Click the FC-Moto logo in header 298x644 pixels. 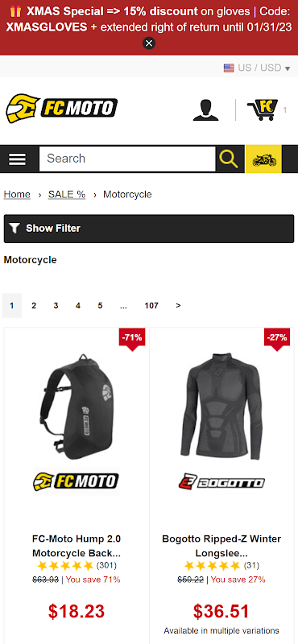click(62, 109)
